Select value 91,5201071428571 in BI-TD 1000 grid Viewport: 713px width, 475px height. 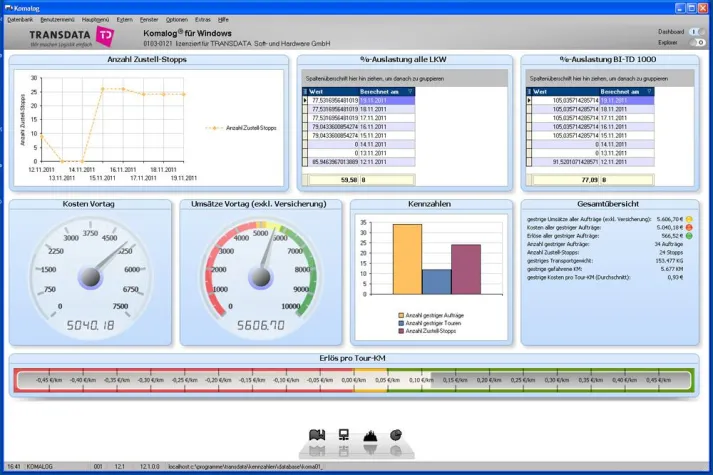[566, 162]
